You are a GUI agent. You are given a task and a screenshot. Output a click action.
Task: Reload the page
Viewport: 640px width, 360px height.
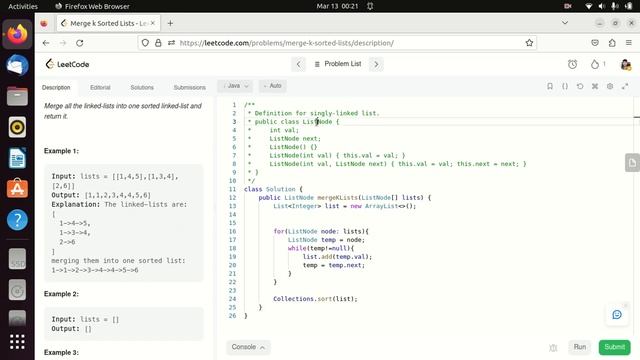[x=80, y=43]
